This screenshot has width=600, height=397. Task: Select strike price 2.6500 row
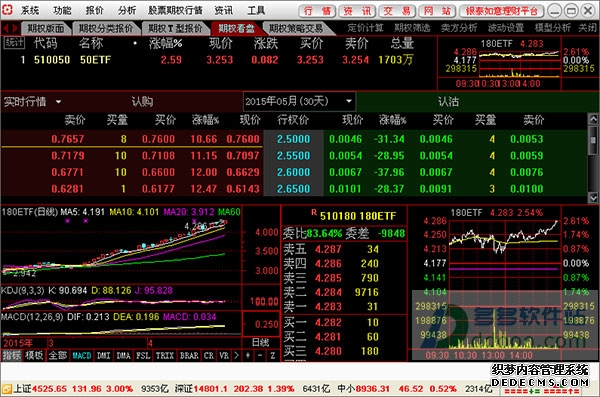point(293,188)
